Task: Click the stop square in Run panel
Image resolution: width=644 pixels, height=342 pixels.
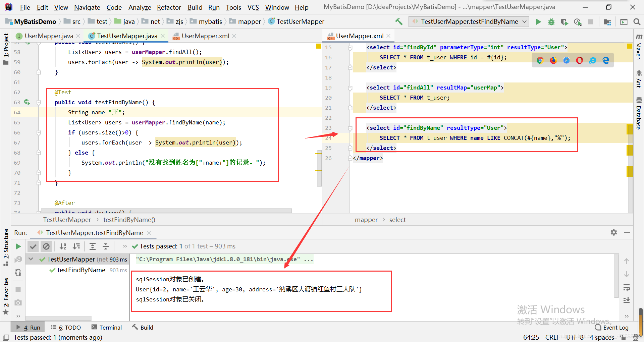Action: tap(18, 289)
